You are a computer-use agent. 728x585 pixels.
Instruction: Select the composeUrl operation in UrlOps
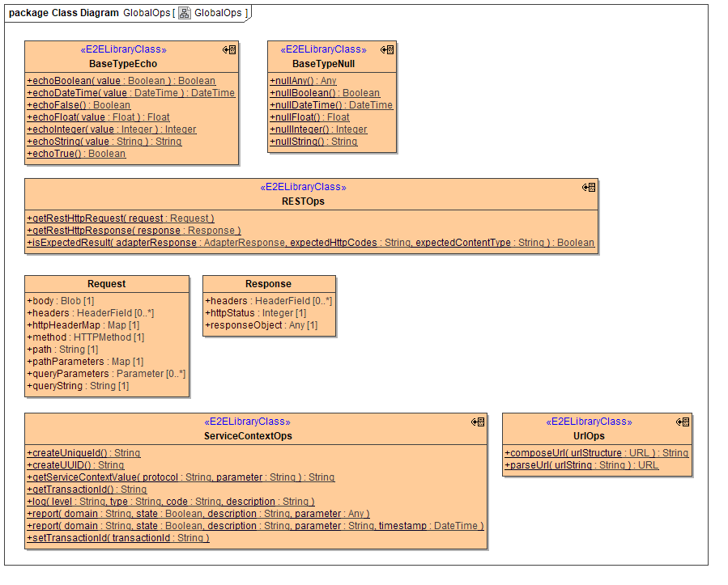click(597, 453)
